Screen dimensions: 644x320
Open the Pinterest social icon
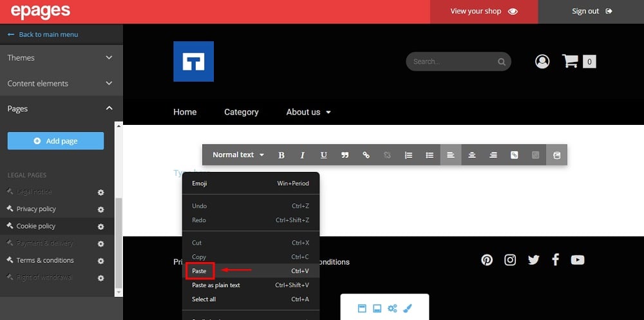pos(487,260)
